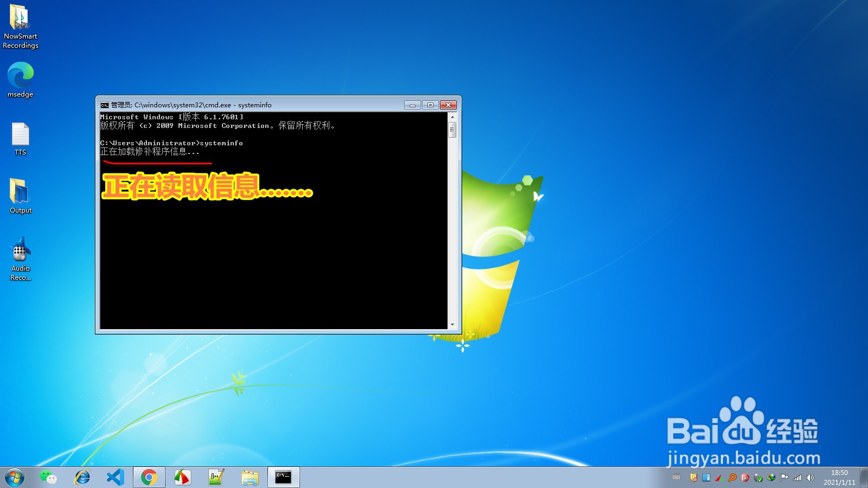The width and height of the screenshot is (868, 488).
Task: Select the TTS text file icon
Action: [x=20, y=139]
